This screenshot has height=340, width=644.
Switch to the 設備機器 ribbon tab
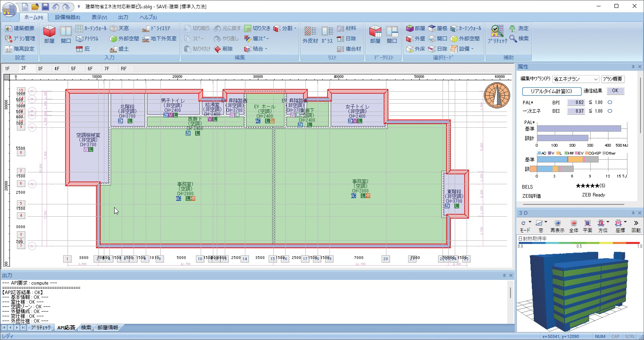coord(67,17)
